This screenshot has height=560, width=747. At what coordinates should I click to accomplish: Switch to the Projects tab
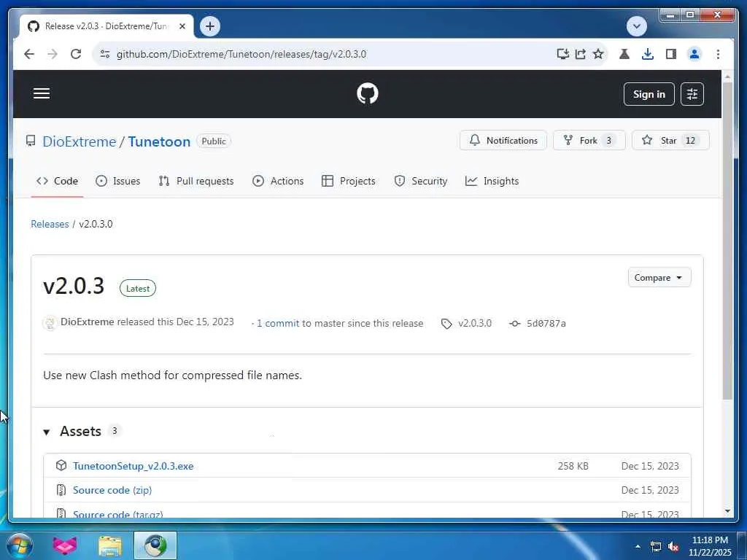tap(348, 181)
